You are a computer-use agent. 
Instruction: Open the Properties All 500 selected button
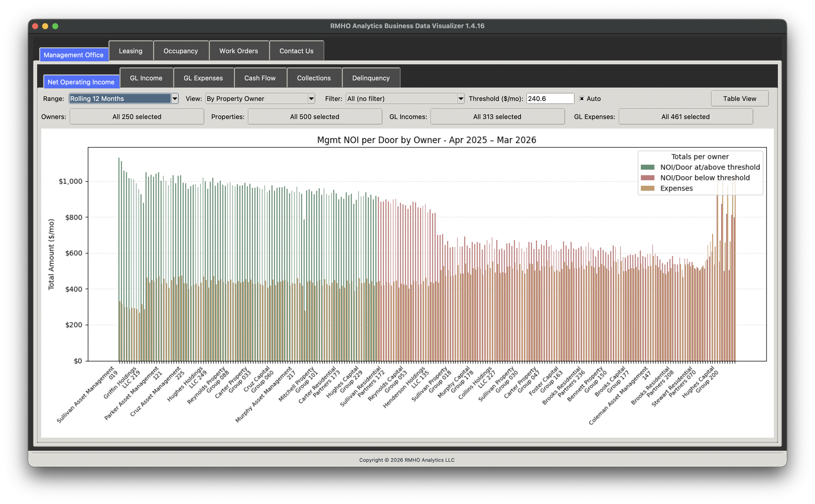click(315, 117)
